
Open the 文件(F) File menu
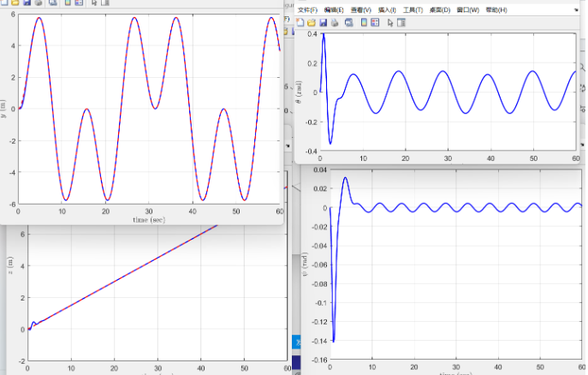pyautogui.click(x=307, y=10)
